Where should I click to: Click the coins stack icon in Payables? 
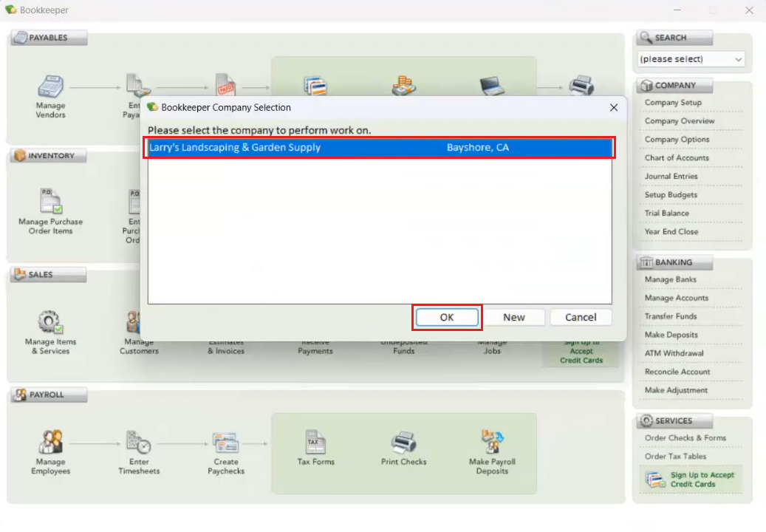pyautogui.click(x=403, y=86)
